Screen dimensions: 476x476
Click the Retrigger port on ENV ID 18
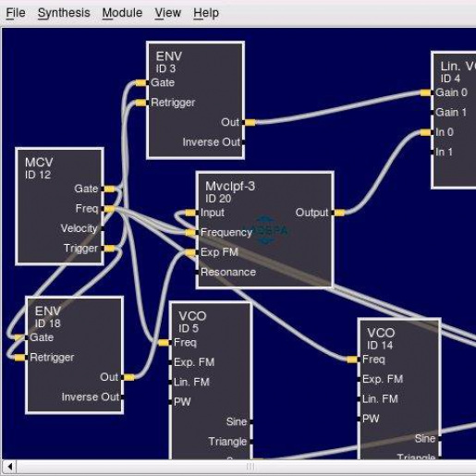(x=20, y=358)
